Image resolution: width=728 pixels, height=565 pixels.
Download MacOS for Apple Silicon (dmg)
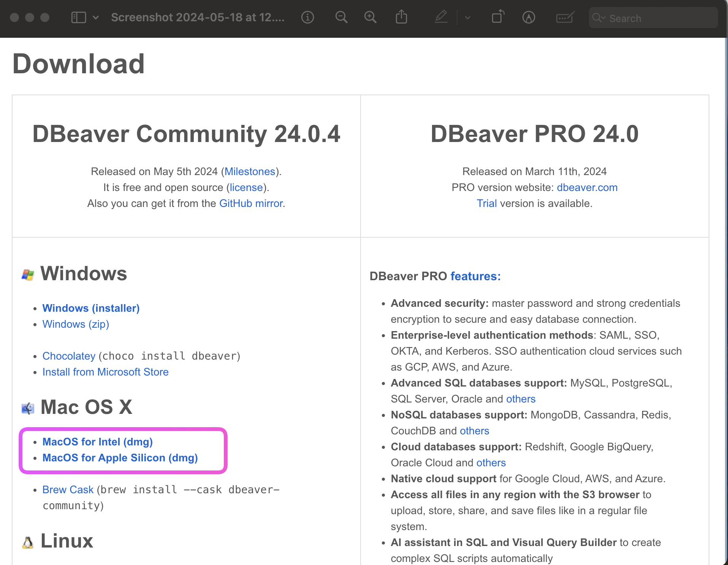pos(120,458)
